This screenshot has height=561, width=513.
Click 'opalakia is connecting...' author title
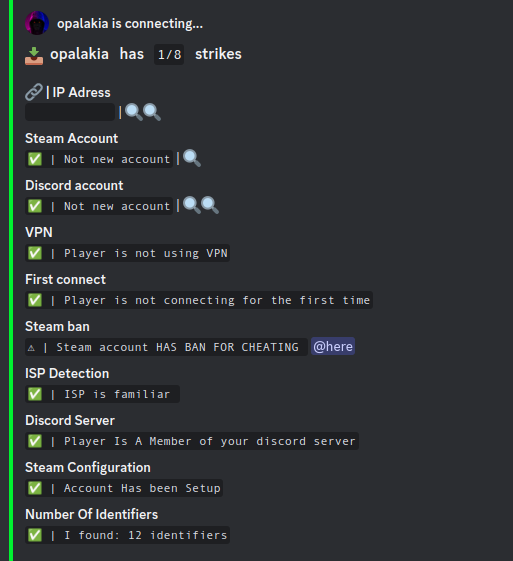coord(130,24)
